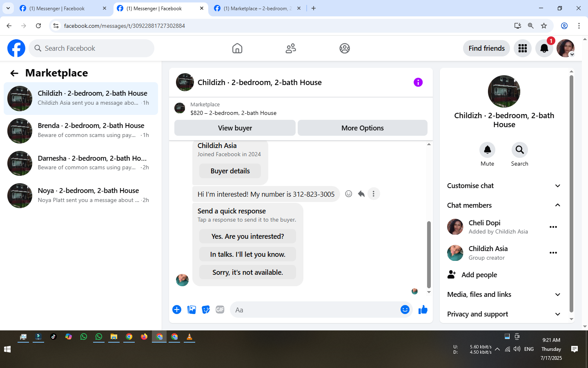Go back using the arrow beside Marketplace
Viewport: 588px width, 368px height.
click(14, 73)
